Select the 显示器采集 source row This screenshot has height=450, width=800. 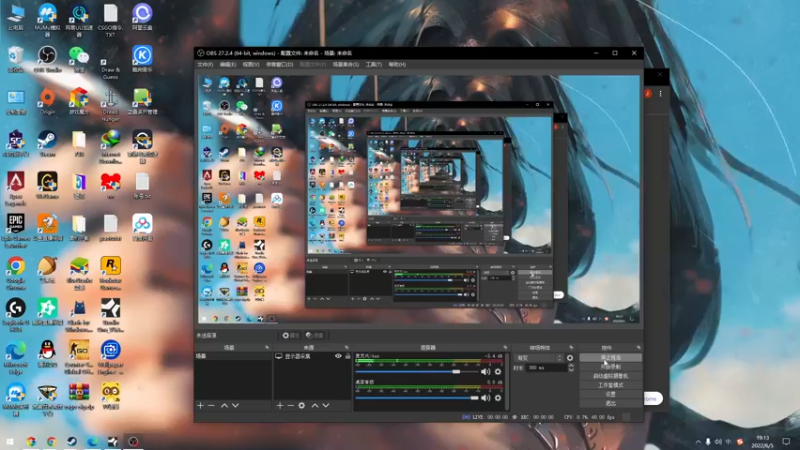click(x=312, y=356)
